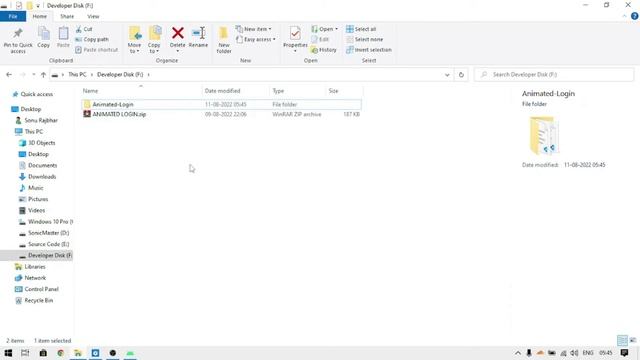Refresh the current folder view
The width and height of the screenshot is (640, 360).
coord(461,75)
